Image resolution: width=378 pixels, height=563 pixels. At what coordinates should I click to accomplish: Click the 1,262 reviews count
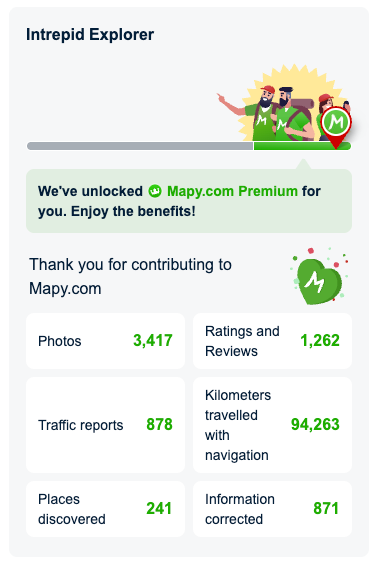pyautogui.click(x=320, y=341)
